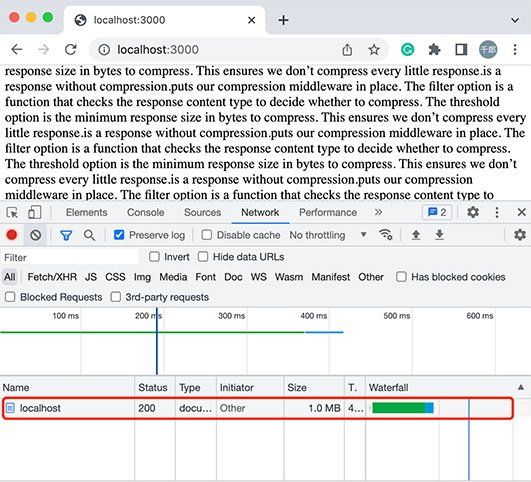Select the inspect element picker icon
Viewport: 531px width, 482px height.
(12, 213)
